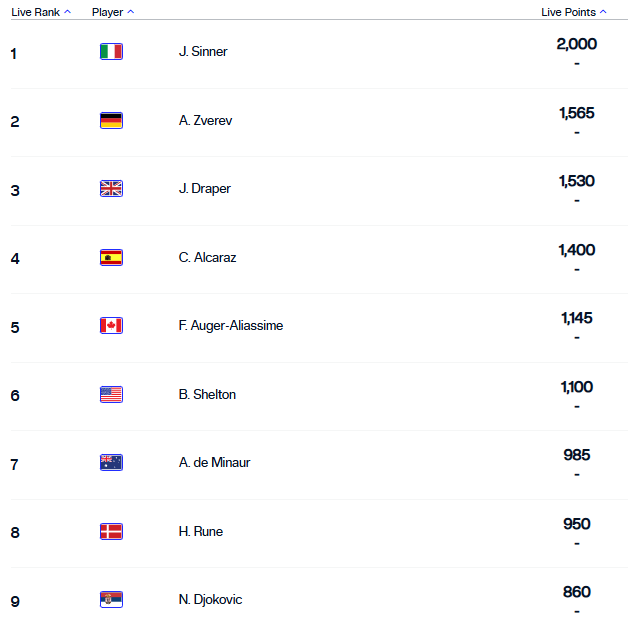
Task: Click the Danish flag beside H. Rune
Action: [111, 531]
